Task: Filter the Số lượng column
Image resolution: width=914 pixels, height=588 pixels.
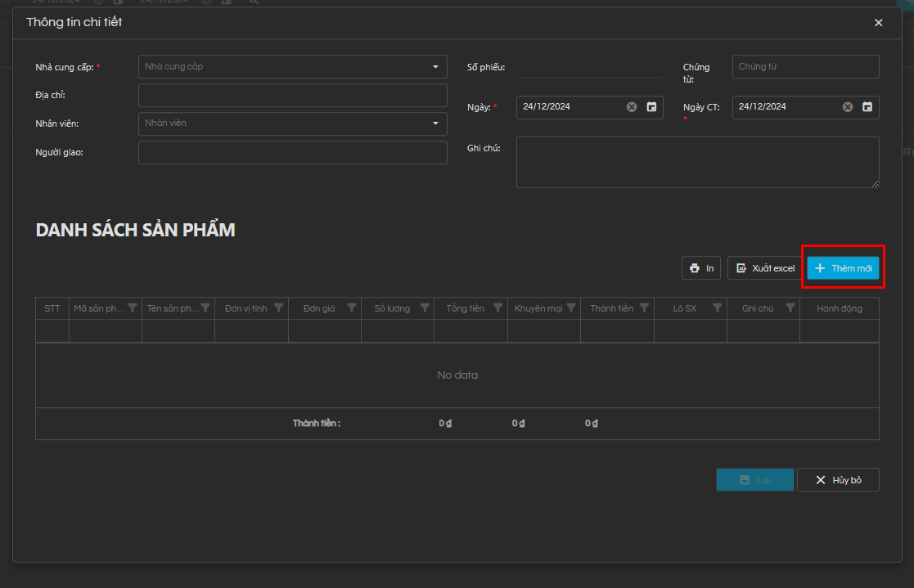Action: tap(425, 308)
